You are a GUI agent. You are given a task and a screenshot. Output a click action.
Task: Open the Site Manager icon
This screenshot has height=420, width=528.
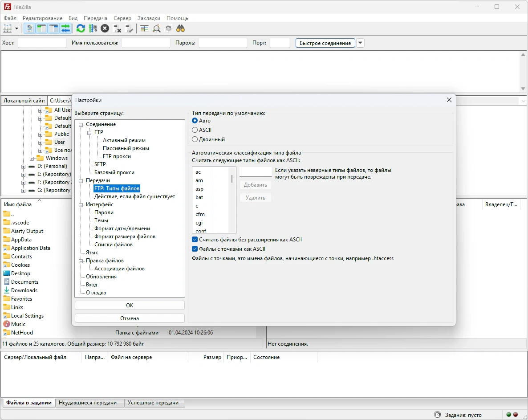(8, 29)
